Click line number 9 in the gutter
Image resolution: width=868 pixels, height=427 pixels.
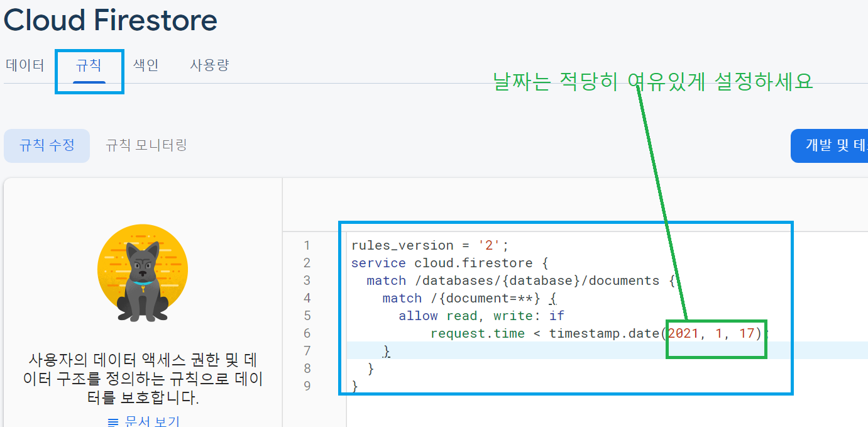[x=307, y=385]
